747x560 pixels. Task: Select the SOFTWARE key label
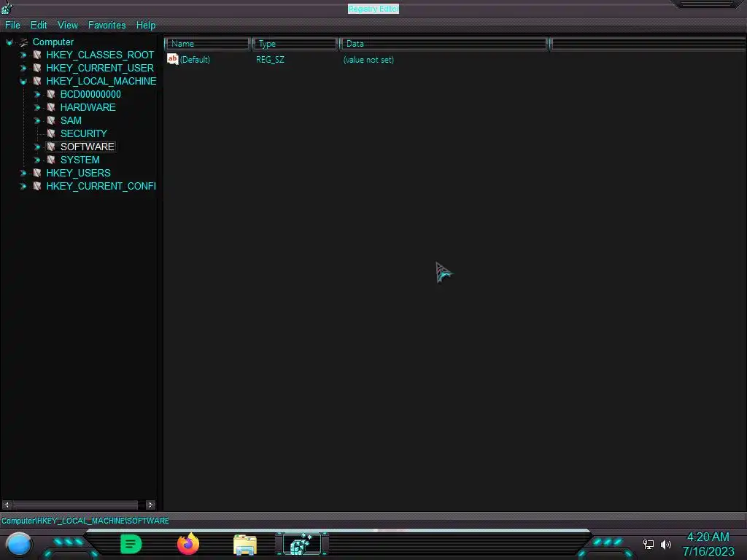coord(88,147)
